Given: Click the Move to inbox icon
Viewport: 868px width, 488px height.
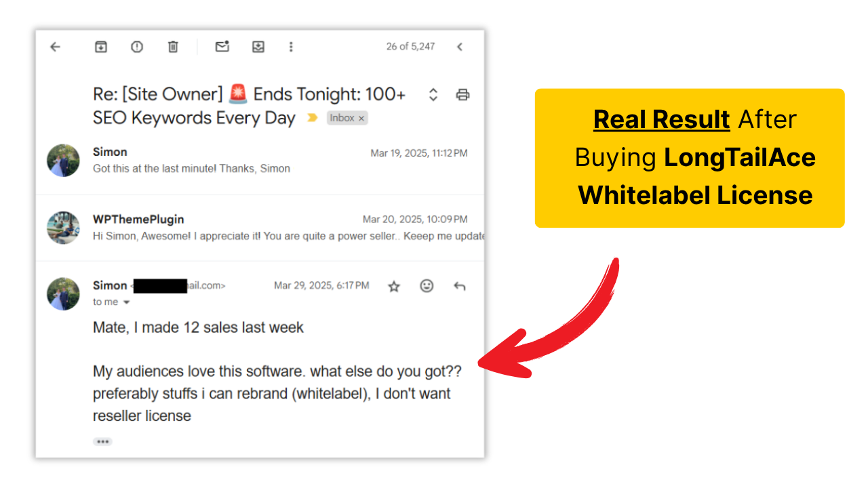Looking at the screenshot, I should (258, 47).
